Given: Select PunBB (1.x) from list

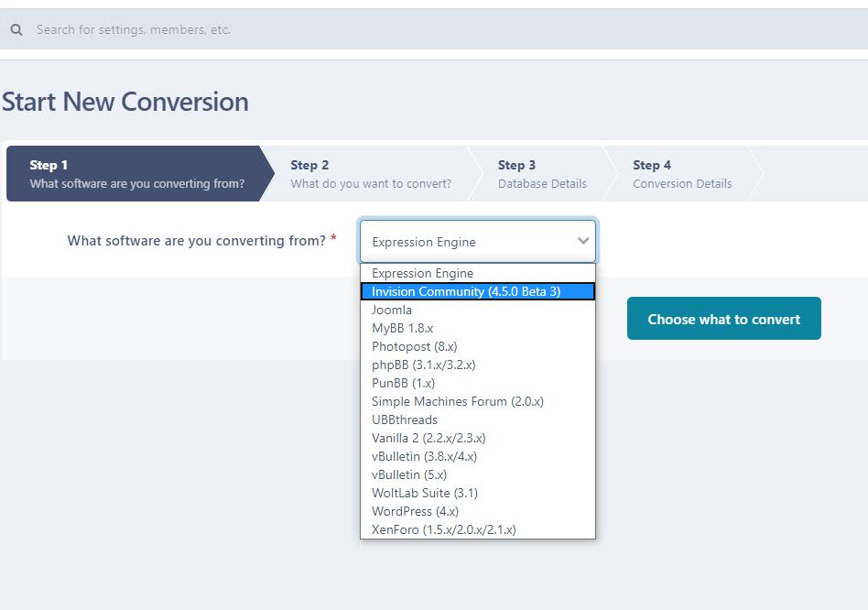Looking at the screenshot, I should pos(478,383).
